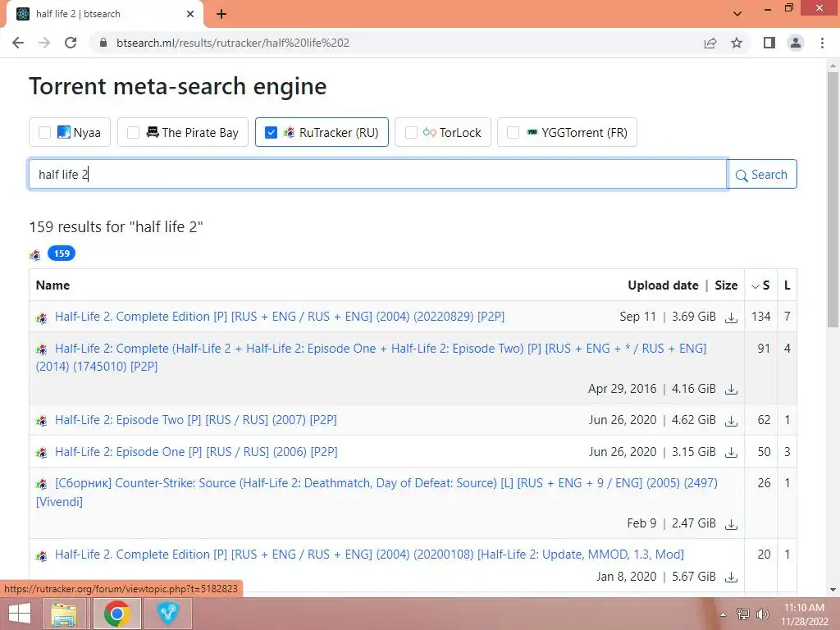The width and height of the screenshot is (840, 630).
Task: Open Half-Life 2: Episode Two link
Action: point(196,420)
